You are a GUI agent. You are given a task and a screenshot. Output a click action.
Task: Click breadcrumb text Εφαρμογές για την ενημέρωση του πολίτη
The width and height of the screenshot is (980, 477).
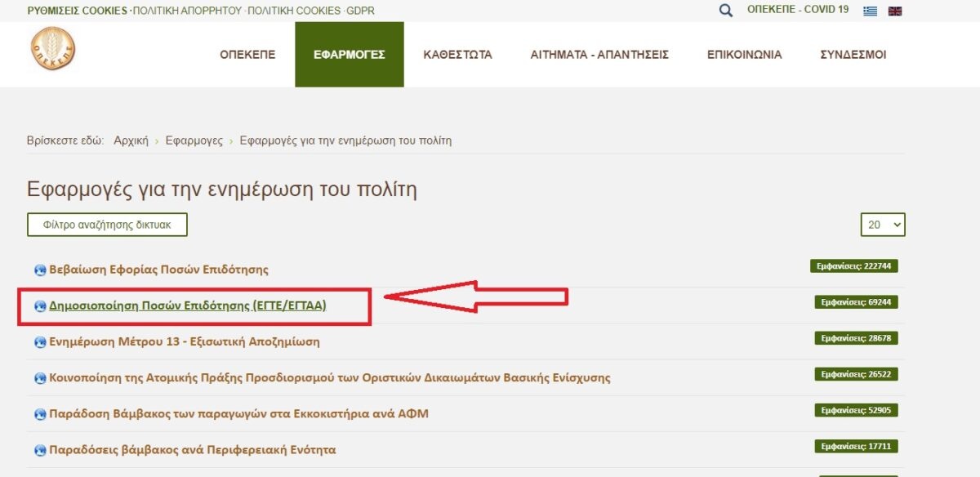(345, 140)
